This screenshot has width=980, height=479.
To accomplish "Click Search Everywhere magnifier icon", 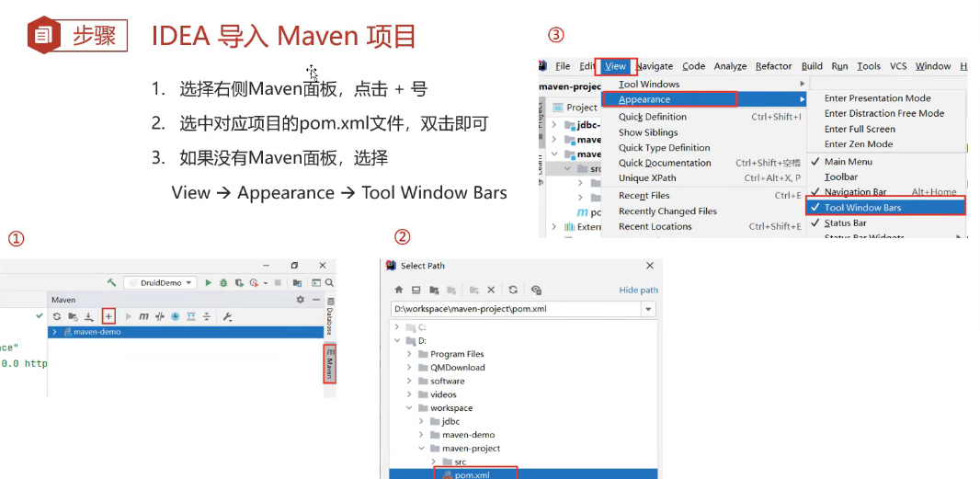I will (329, 282).
